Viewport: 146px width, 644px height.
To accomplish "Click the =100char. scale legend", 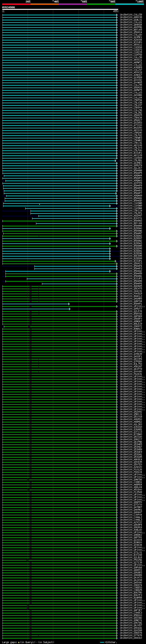I will [x=109, y=642].
